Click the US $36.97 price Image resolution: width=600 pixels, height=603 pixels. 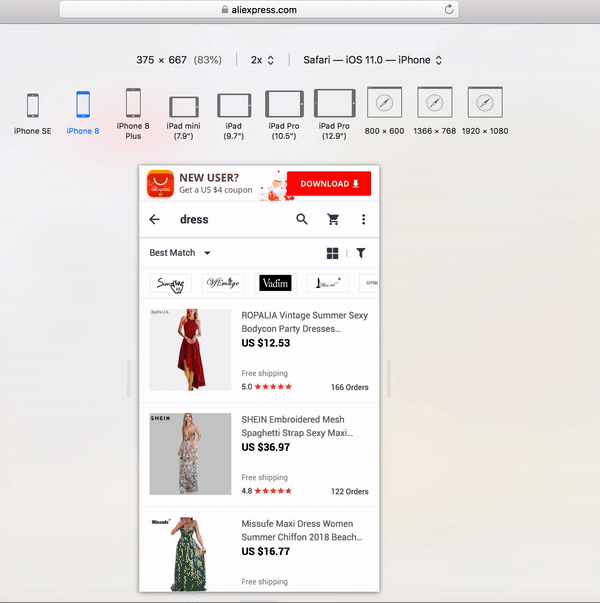point(266,447)
